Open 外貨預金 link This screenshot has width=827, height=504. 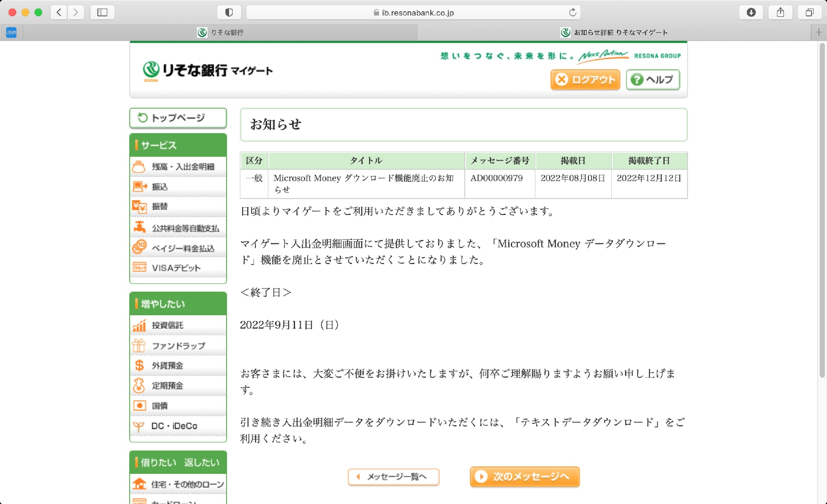point(178,365)
